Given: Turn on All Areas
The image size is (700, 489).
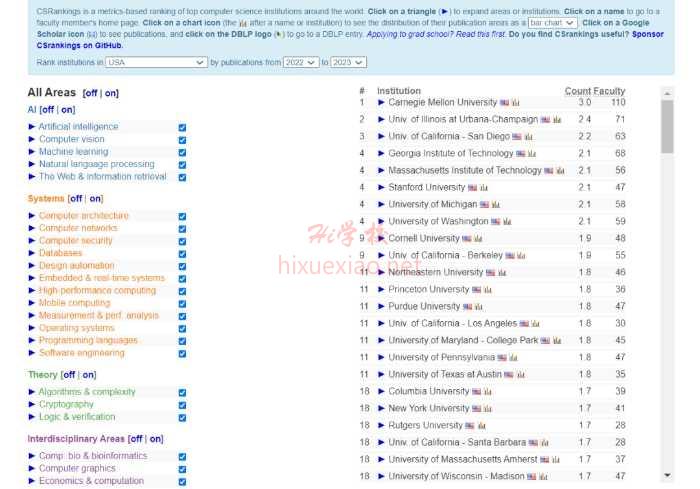Looking at the screenshot, I should point(111,93).
